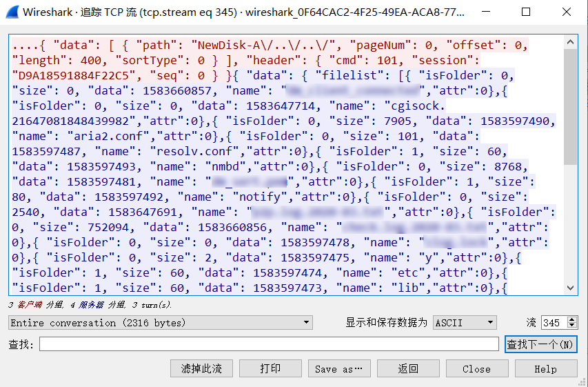The image size is (588, 387).
Task: Increase the stream number with up arrow
Action: point(572,319)
